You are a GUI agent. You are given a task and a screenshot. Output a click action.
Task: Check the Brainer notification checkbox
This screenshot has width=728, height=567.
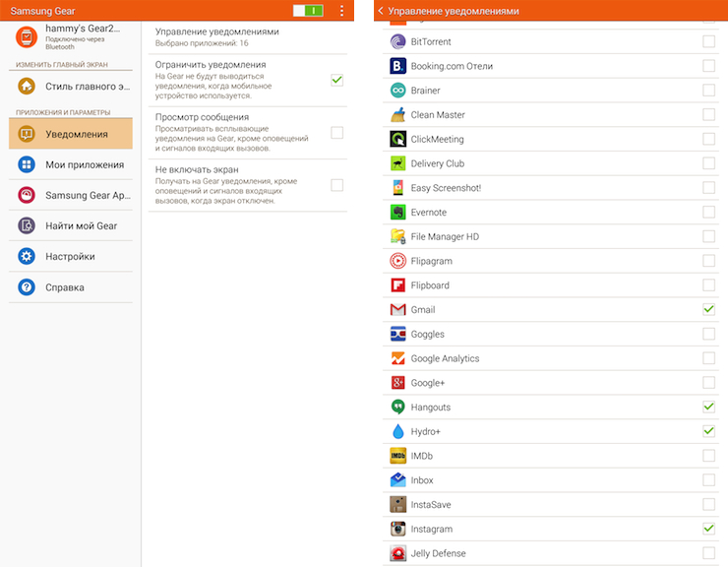click(x=708, y=90)
